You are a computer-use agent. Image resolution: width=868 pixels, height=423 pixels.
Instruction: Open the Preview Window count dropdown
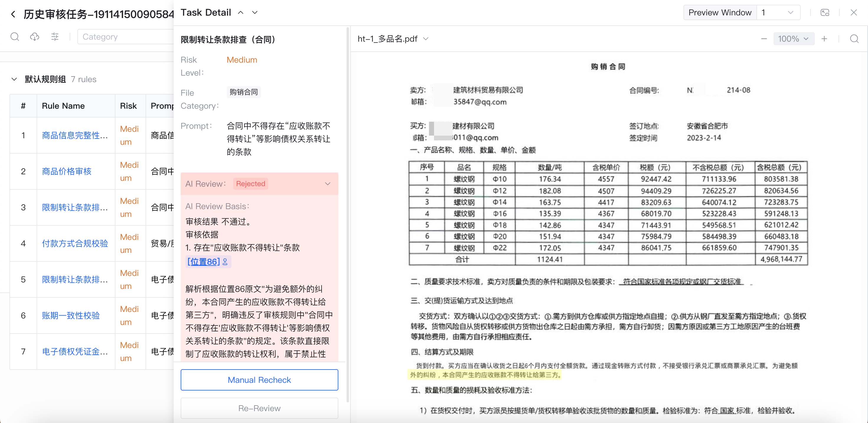(778, 12)
